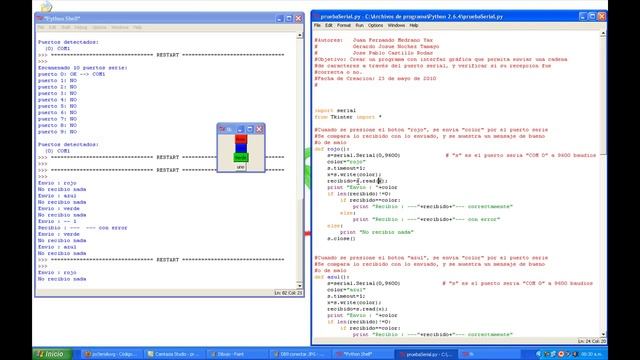Viewport: 640px width, 360px height.
Task: Click the editor window scroll down arrow
Action: (603, 334)
